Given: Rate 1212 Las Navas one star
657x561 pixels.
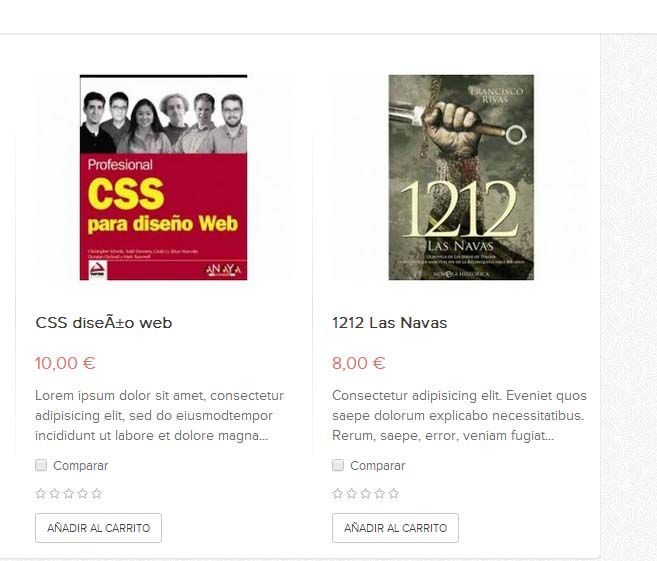Looking at the screenshot, I should (338, 494).
